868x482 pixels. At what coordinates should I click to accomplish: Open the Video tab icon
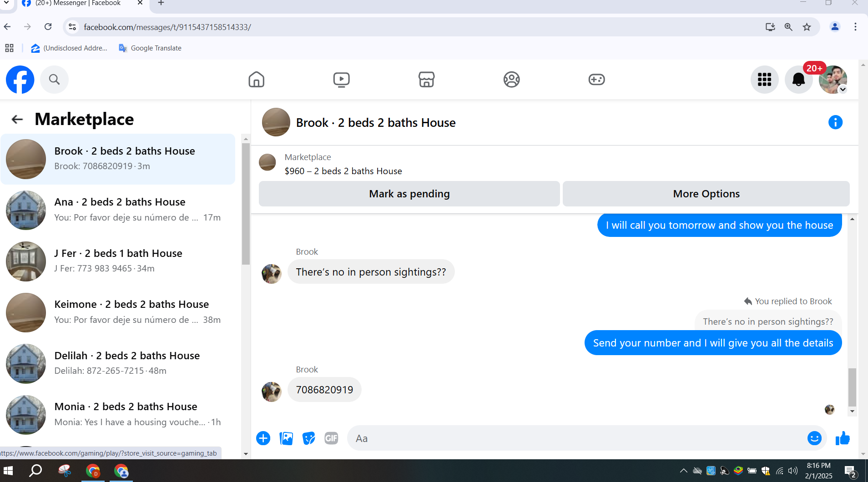[x=341, y=80]
